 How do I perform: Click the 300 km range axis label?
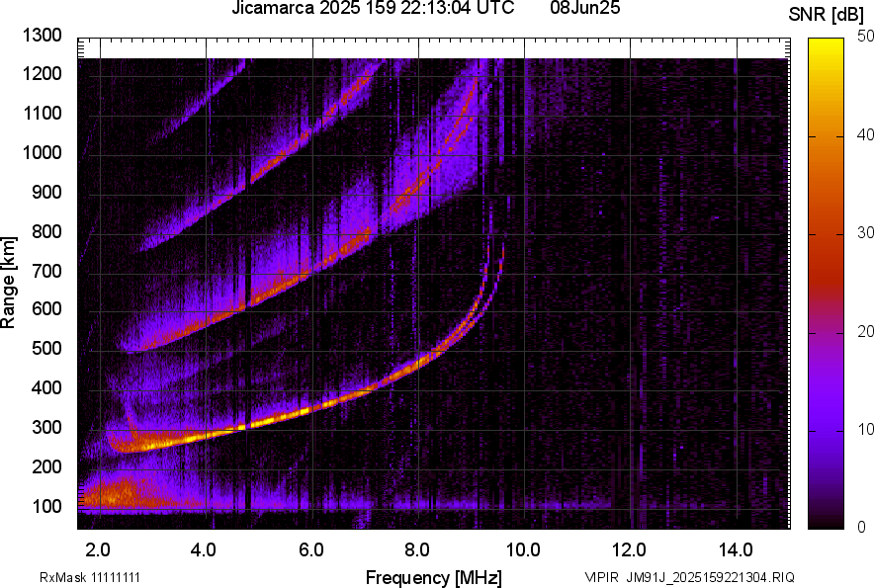46,428
